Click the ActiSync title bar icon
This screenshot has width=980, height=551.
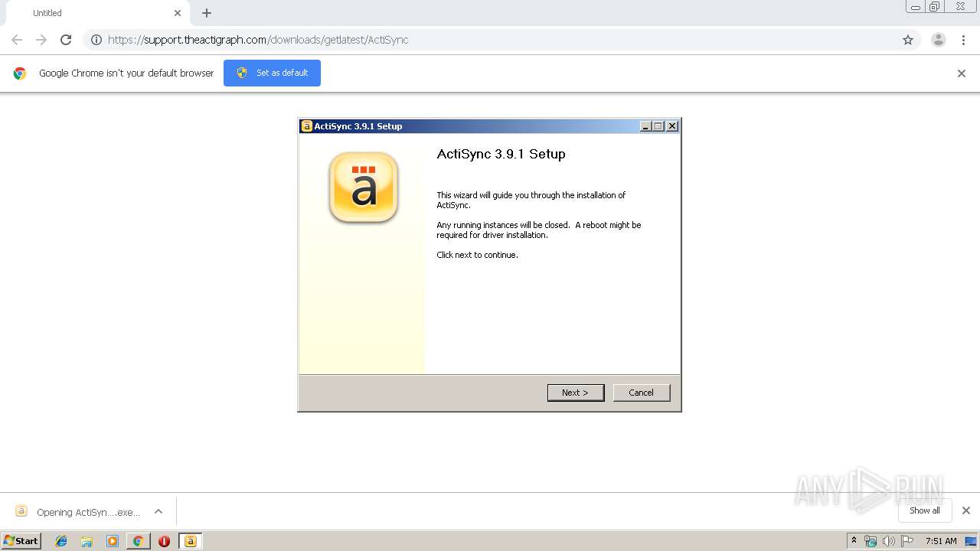[x=306, y=126]
